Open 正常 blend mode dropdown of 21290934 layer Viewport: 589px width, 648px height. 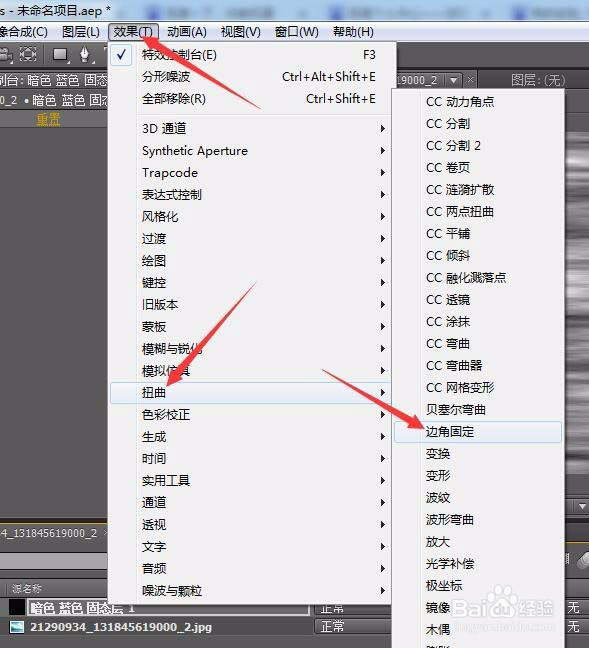click(x=351, y=627)
